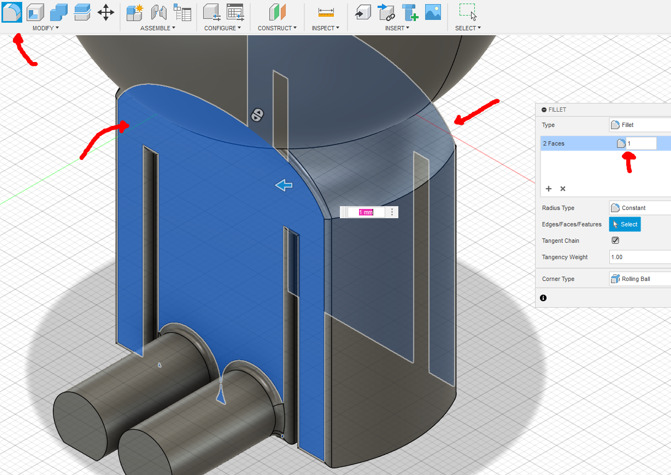Add a new selection set with plus
This screenshot has height=475, width=671.
(549, 189)
